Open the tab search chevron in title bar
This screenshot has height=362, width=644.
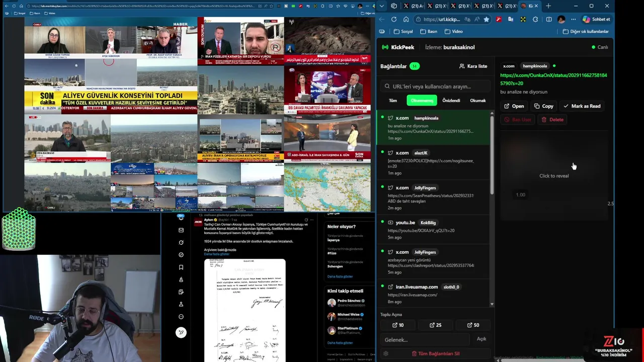click(x=382, y=6)
